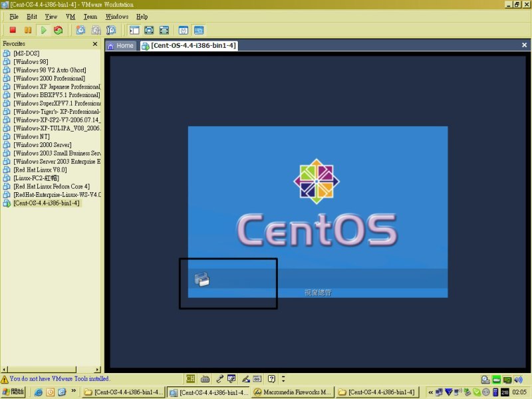Select [Windows NT] in Favorites

(27, 136)
